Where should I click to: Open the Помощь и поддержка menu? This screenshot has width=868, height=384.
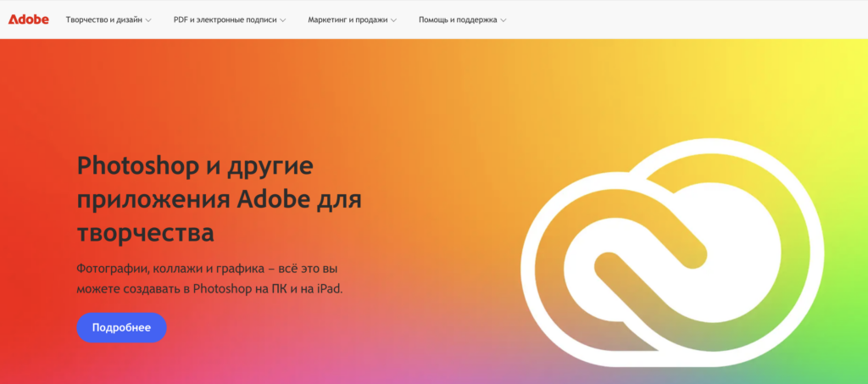pyautogui.click(x=462, y=19)
